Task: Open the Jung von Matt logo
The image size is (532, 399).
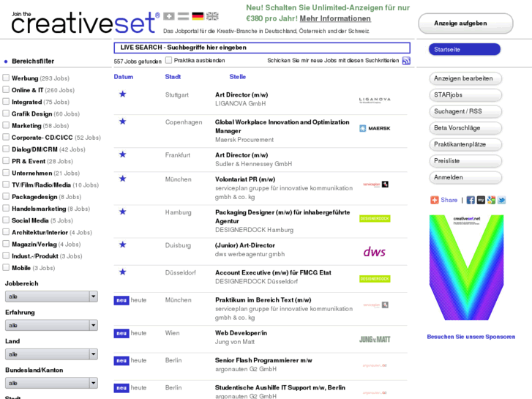Action: [375, 339]
